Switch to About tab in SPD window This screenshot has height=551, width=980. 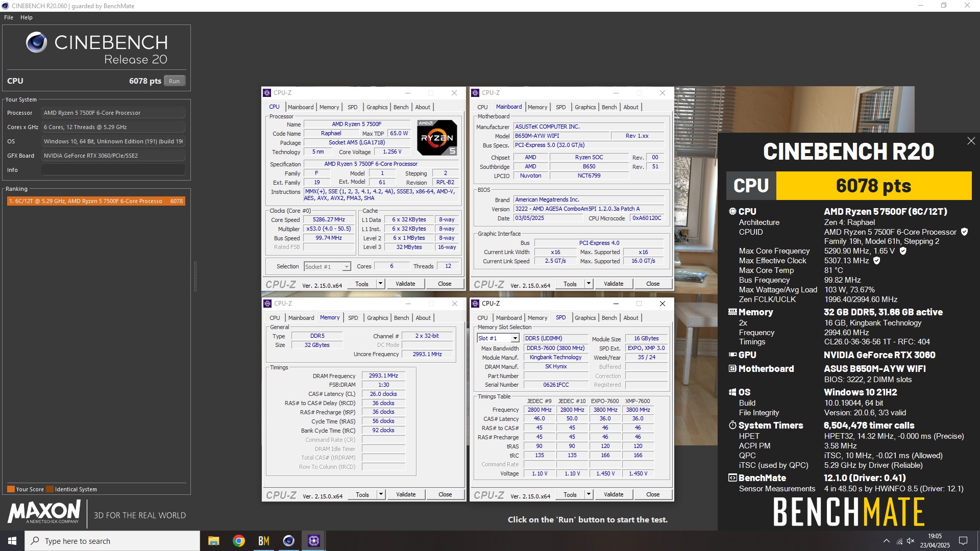(x=631, y=318)
